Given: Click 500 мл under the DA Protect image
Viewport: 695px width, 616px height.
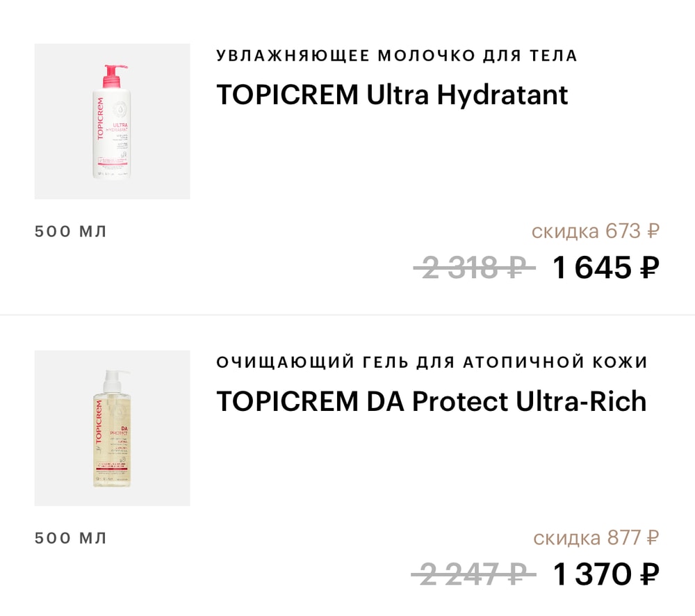Looking at the screenshot, I should tap(71, 538).
